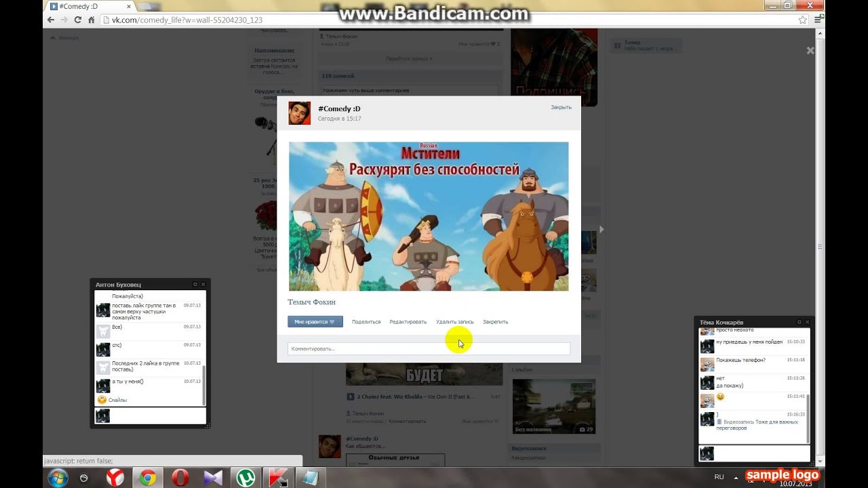Viewport: 868px width, 488px height.
Task: Open Kaspersky from the taskbar
Action: 278,478
